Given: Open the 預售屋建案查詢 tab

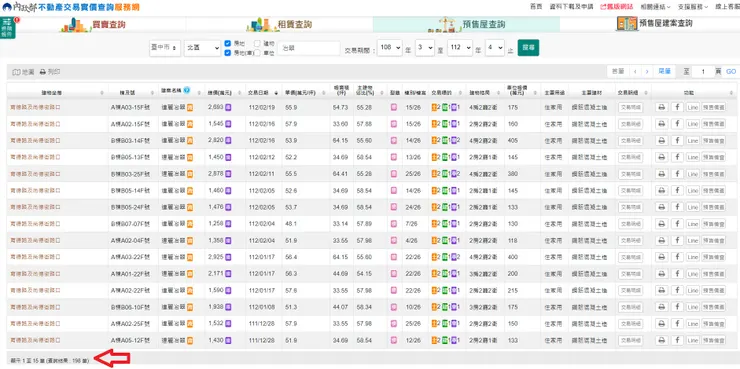Looking at the screenshot, I should (x=655, y=24).
